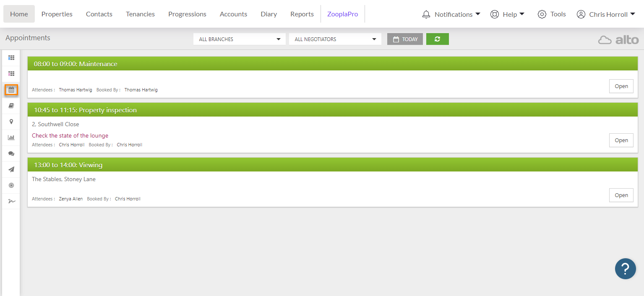Open the map pin icon in sidebar
The width and height of the screenshot is (644, 296).
[x=11, y=122]
